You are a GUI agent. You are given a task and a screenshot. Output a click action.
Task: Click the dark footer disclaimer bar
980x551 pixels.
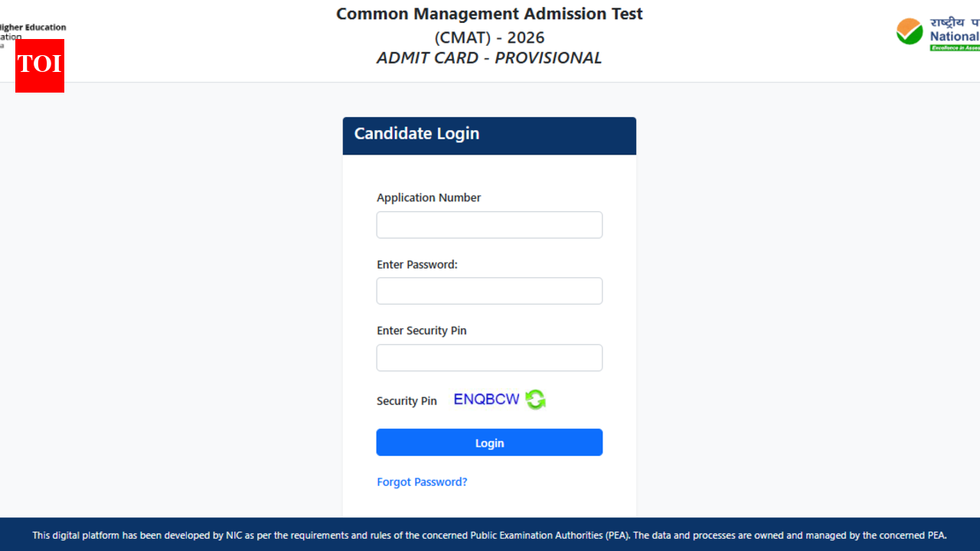[489, 535]
